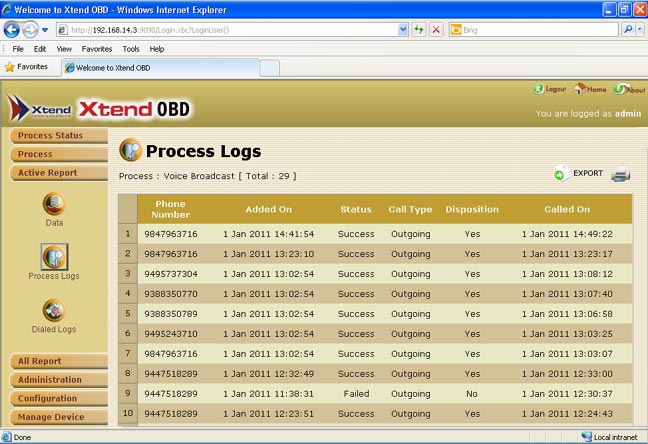Open the Tools menu
Image resolution: width=648 pixels, height=444 pixels.
(131, 49)
